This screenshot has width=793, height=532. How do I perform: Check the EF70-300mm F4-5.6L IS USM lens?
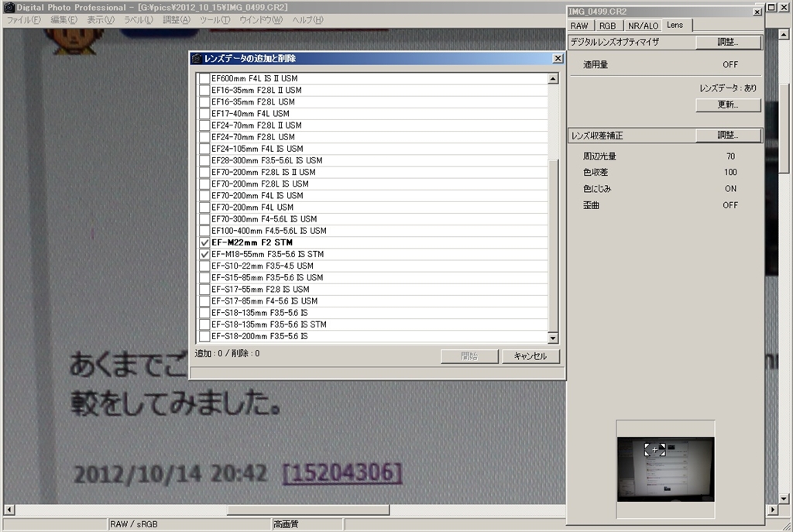point(204,219)
